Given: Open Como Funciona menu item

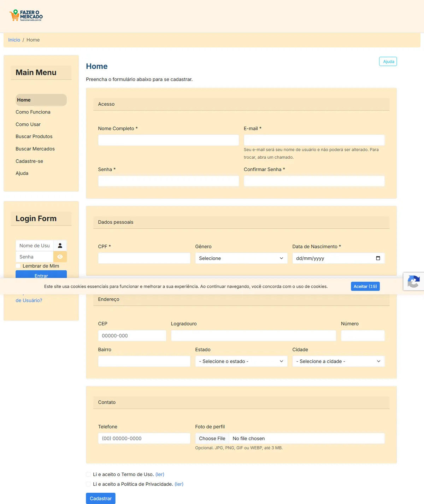Looking at the screenshot, I should point(33,112).
